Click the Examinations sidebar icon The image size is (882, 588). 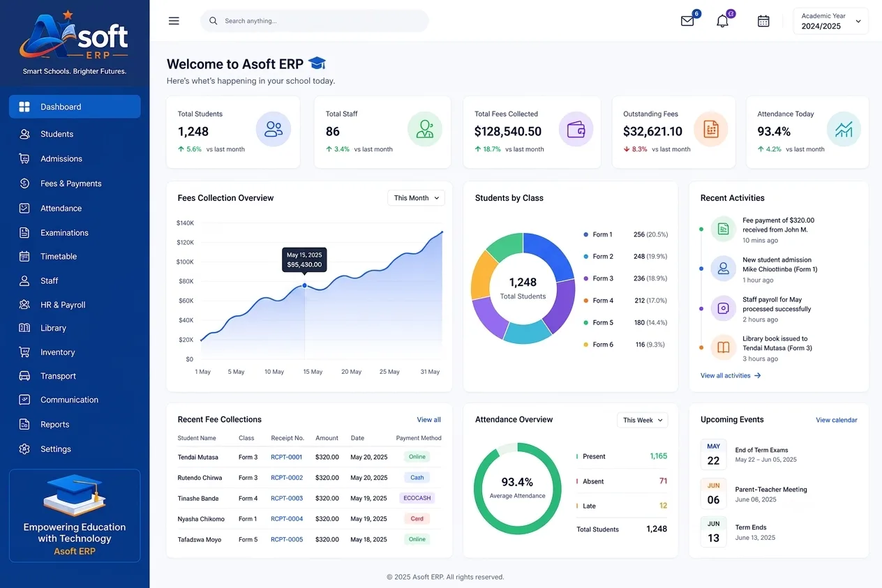coord(24,232)
